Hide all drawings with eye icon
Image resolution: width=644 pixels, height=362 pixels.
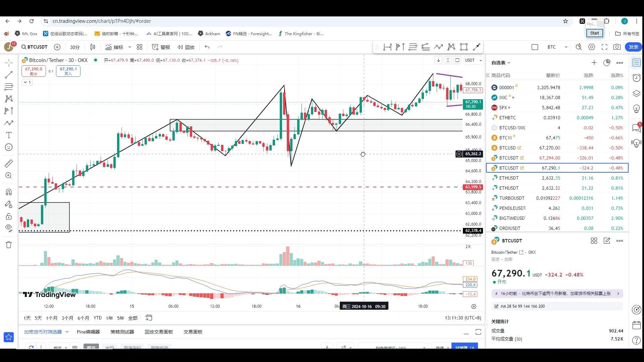(9, 228)
